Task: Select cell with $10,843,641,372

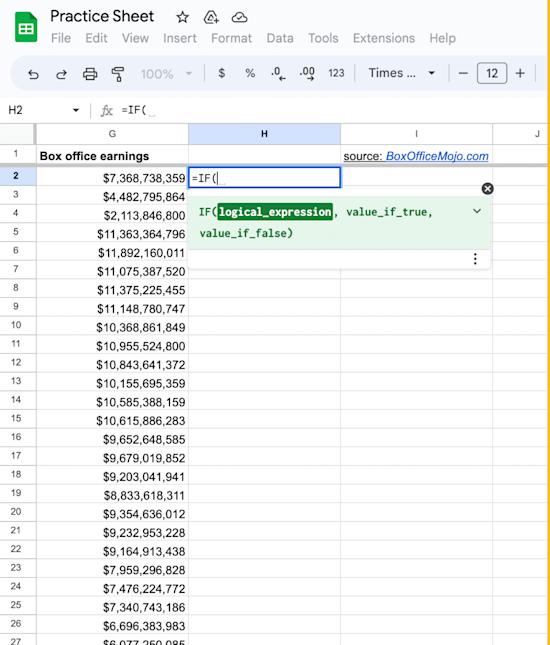Action: pos(112,364)
